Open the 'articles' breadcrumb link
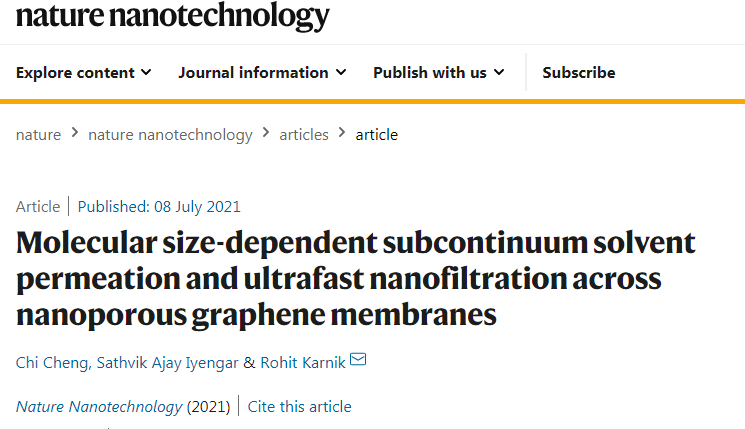Image resolution: width=745 pixels, height=429 pixels. (x=304, y=134)
